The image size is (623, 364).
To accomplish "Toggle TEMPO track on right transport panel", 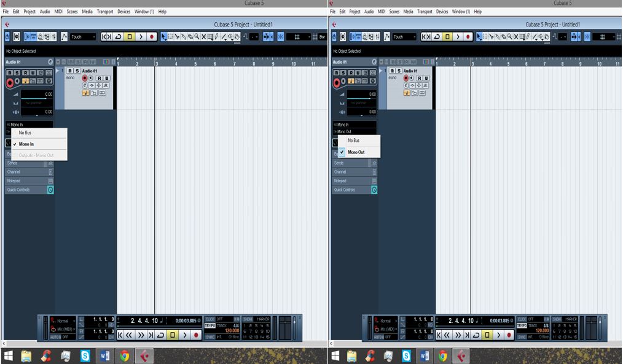I will [x=522, y=325].
